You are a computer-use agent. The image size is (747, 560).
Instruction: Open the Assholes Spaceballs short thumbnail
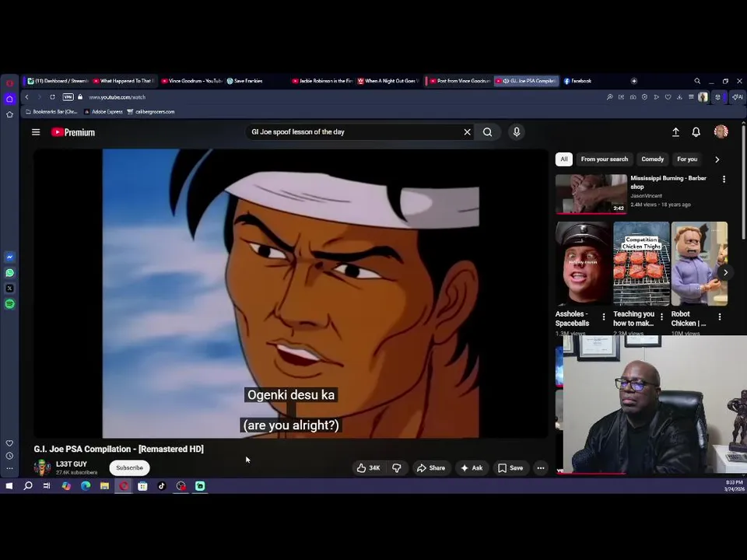583,264
